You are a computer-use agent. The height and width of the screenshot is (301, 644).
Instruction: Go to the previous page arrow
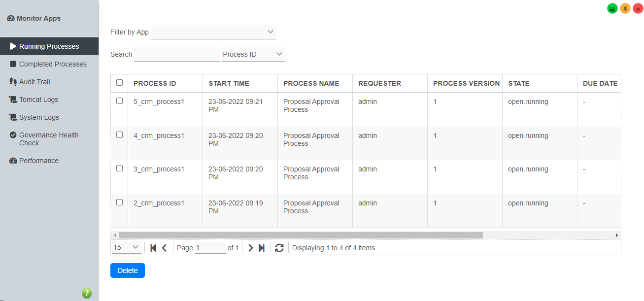tap(165, 248)
